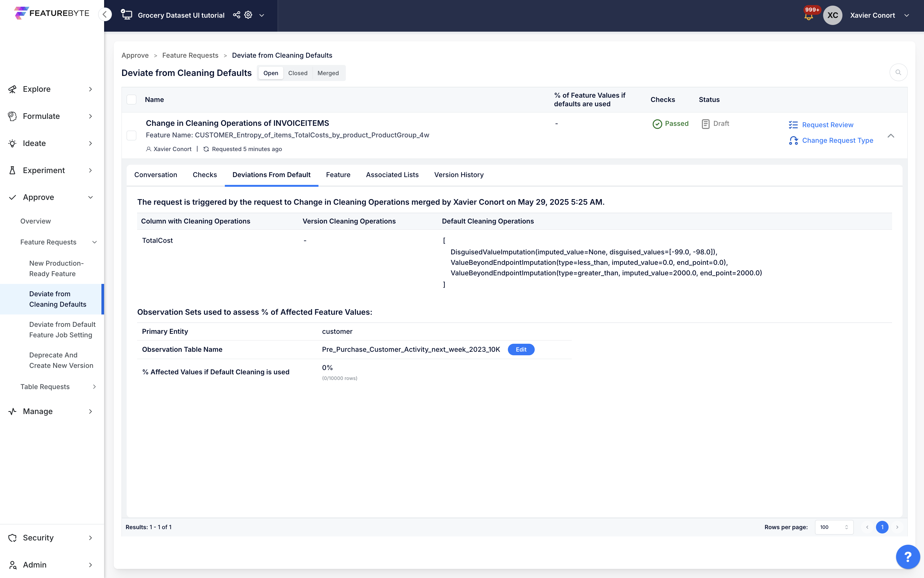Expand the Admin menu chevron
Image resolution: width=924 pixels, height=578 pixels.
coord(91,565)
